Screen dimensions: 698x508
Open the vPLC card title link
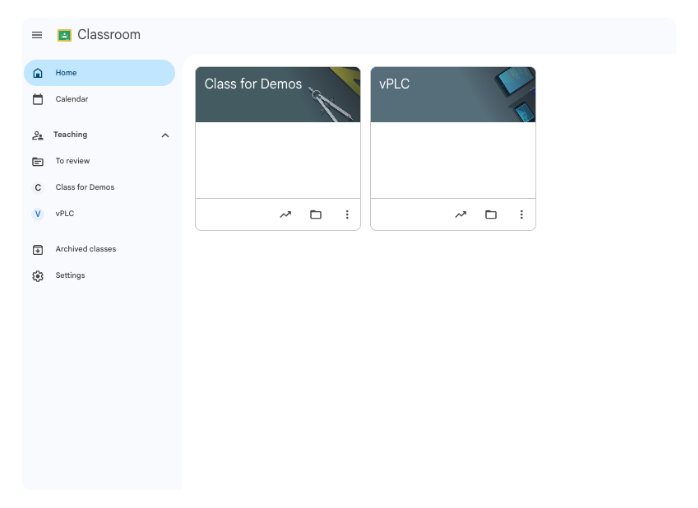tap(394, 84)
